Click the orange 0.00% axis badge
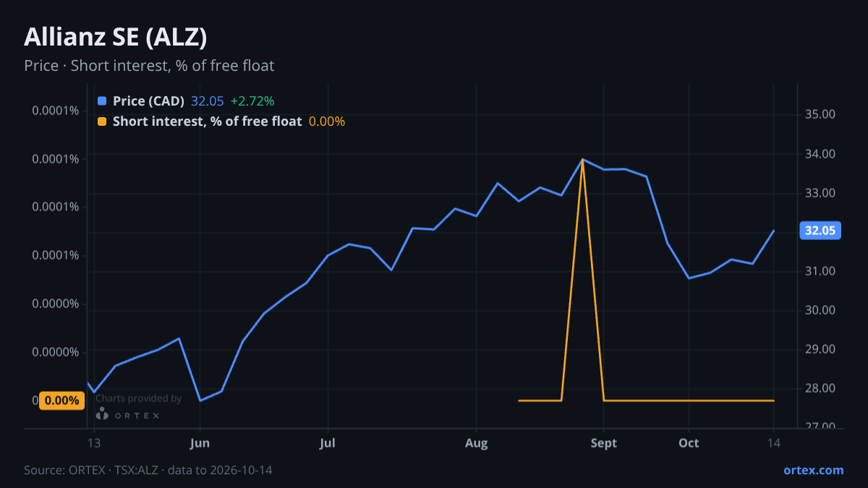The width and height of the screenshot is (868, 488). 61,401
